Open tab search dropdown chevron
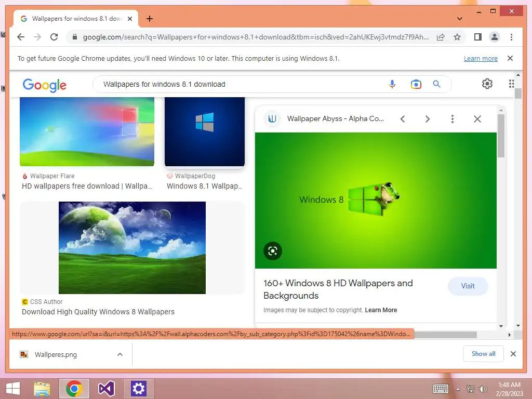The image size is (532, 399). coord(460,19)
